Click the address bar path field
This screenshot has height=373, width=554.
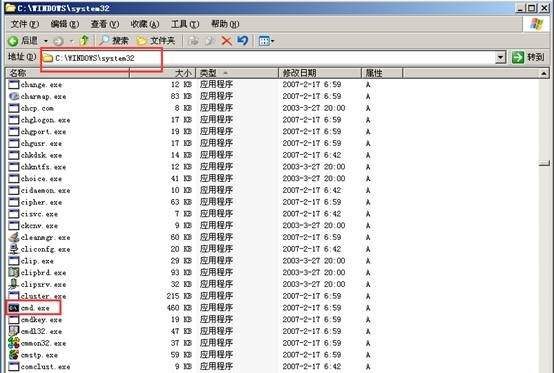coord(269,58)
